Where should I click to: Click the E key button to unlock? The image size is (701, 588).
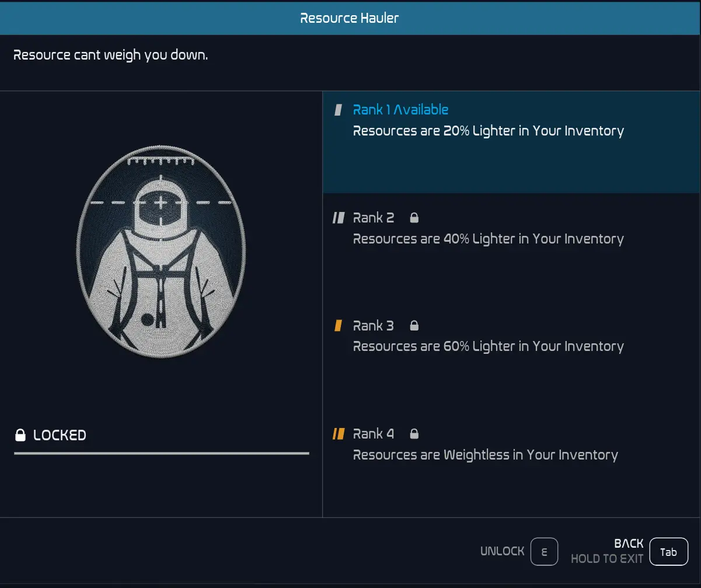(545, 552)
